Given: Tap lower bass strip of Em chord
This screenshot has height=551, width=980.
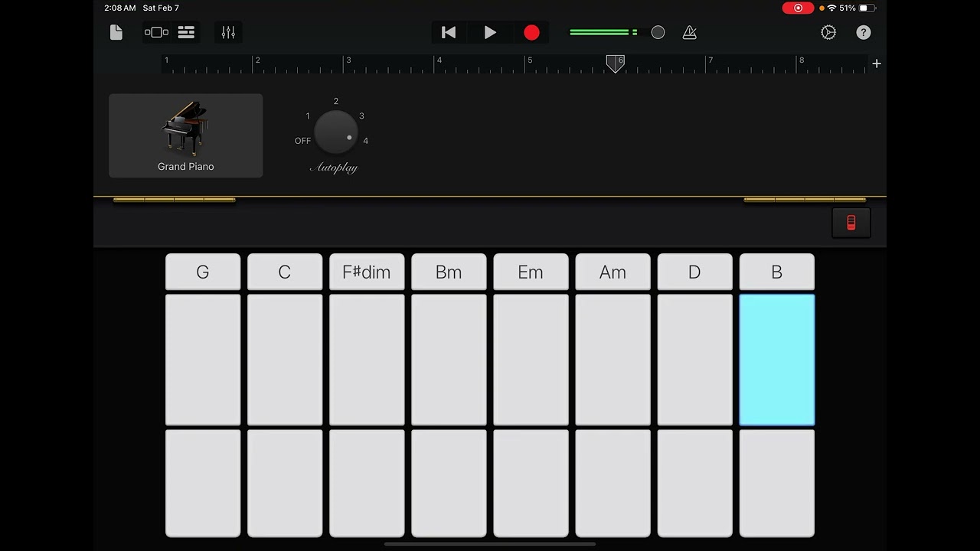Looking at the screenshot, I should (531, 484).
